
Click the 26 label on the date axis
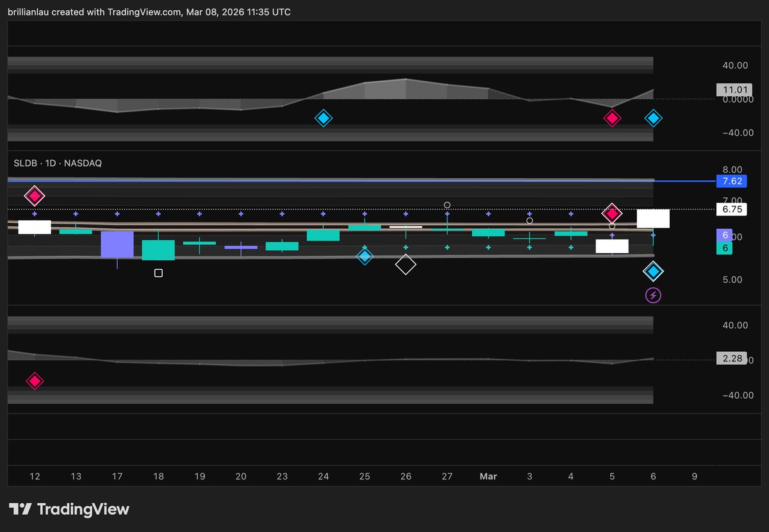pos(406,477)
